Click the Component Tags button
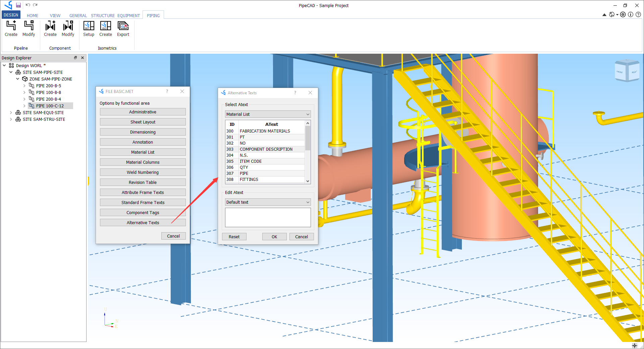Screen dimensions: 644x349 click(143, 212)
